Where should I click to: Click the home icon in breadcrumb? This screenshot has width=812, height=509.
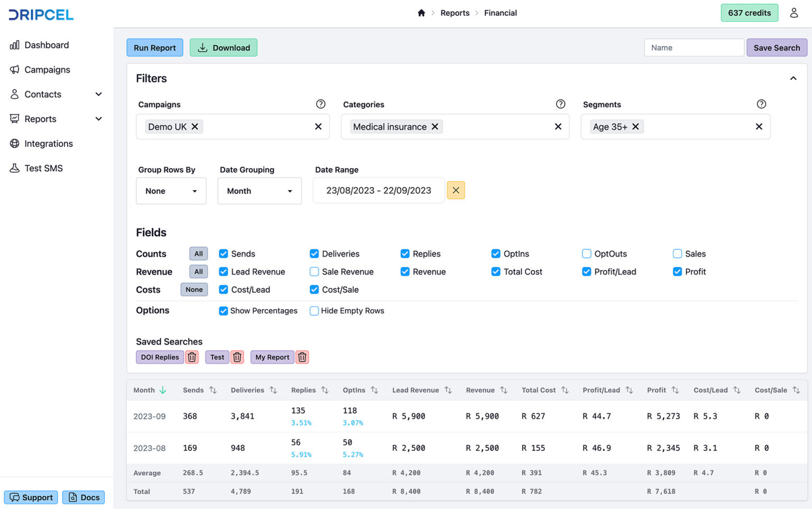coord(421,13)
